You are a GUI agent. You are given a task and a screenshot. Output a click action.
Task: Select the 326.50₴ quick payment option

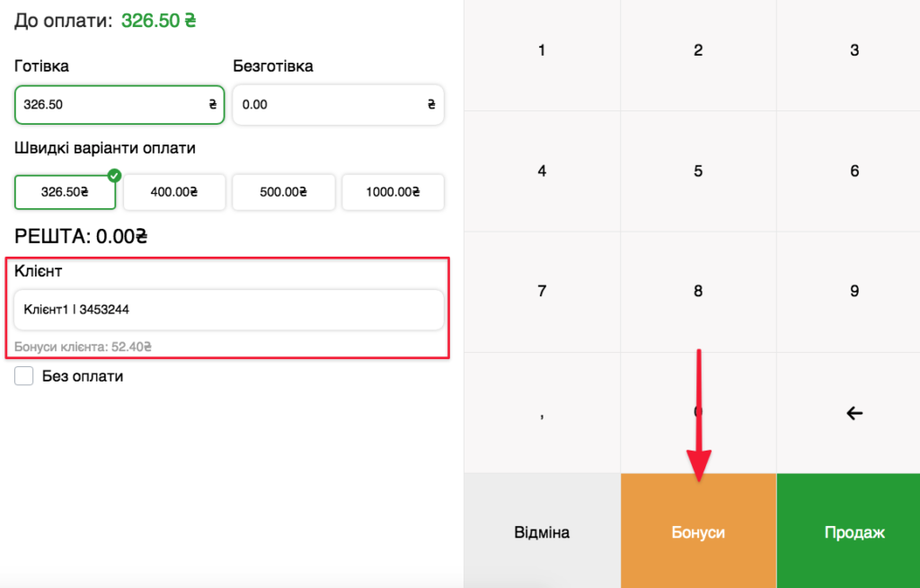coord(66,192)
